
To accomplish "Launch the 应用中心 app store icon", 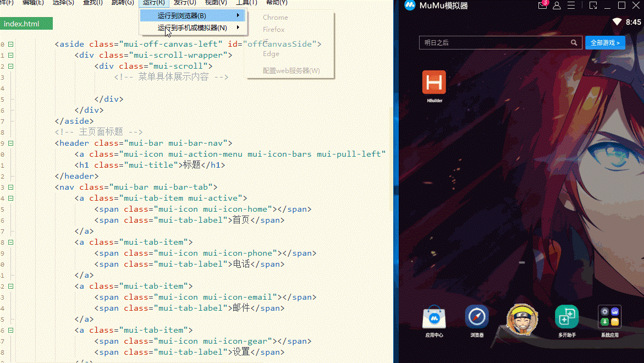I will [x=434, y=318].
